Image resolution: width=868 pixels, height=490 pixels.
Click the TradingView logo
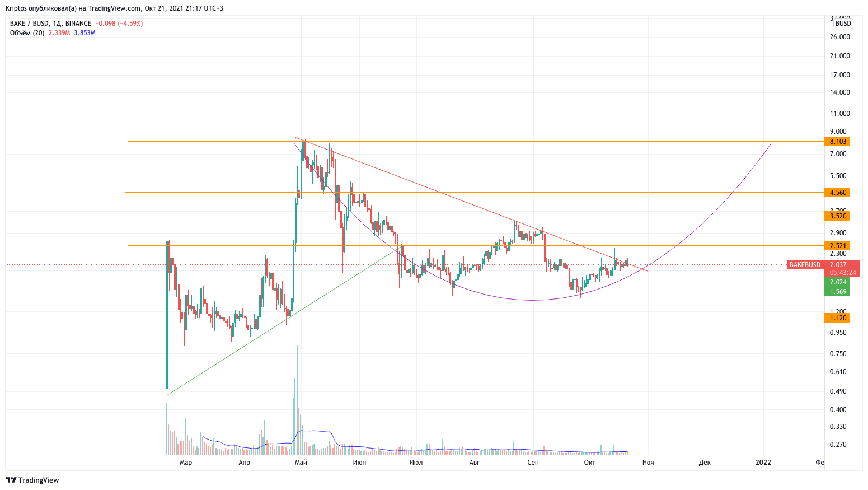[32, 480]
